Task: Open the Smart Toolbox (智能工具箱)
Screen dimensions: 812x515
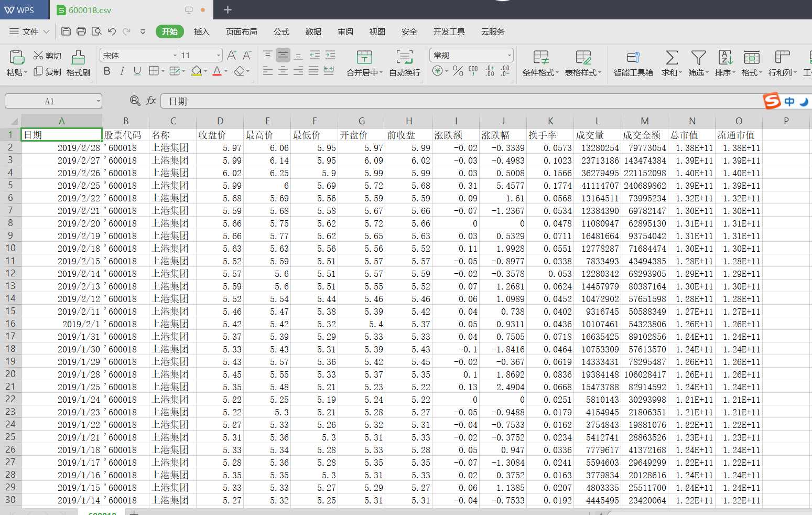Action: pyautogui.click(x=633, y=63)
